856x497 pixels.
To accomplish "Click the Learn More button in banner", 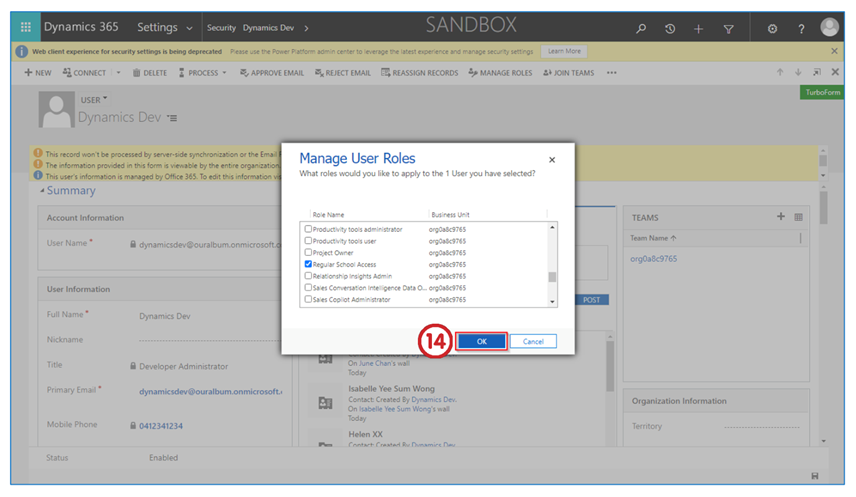I will 564,51.
